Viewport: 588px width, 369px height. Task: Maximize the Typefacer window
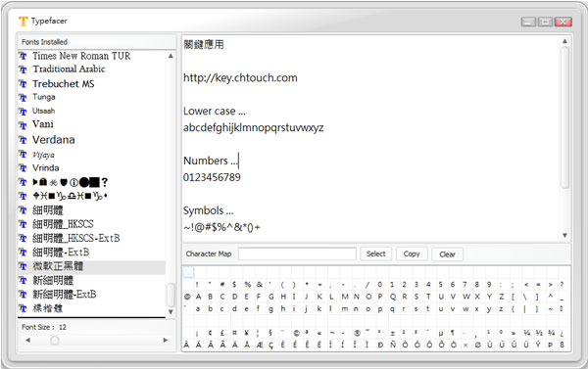pyautogui.click(x=545, y=22)
